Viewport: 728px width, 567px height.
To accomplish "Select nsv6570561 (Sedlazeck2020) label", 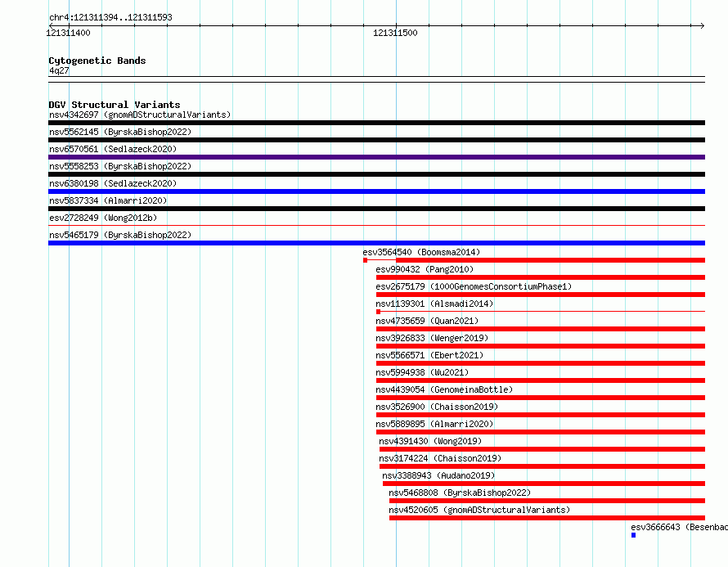I will tap(113, 149).
